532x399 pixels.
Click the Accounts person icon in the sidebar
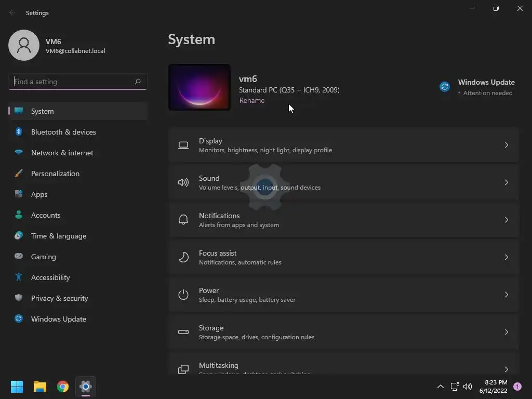[x=19, y=215]
